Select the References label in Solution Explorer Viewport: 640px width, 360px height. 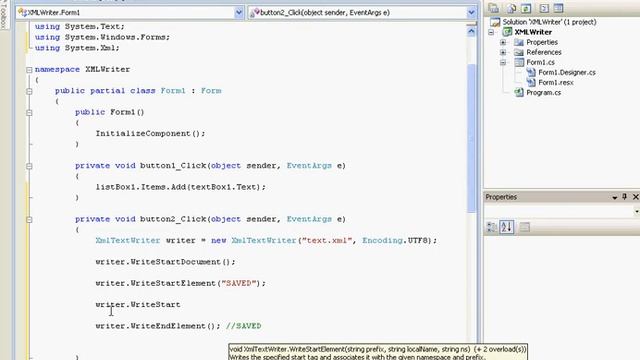[x=544, y=52]
